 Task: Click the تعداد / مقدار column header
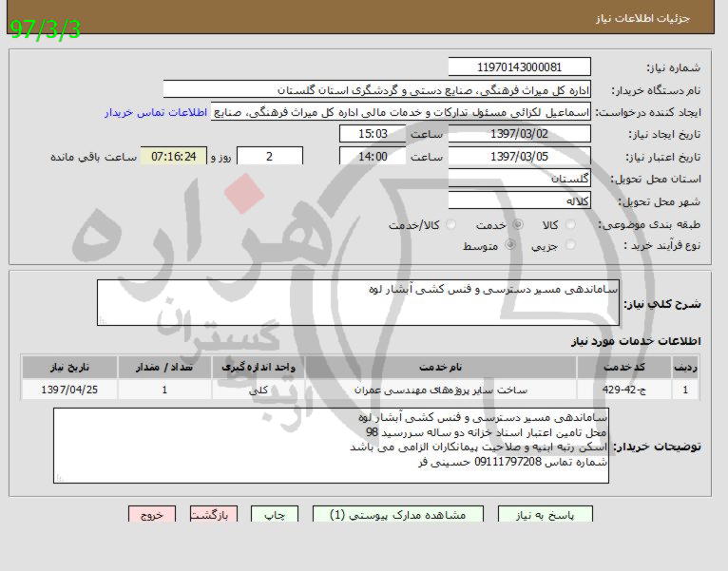point(164,367)
